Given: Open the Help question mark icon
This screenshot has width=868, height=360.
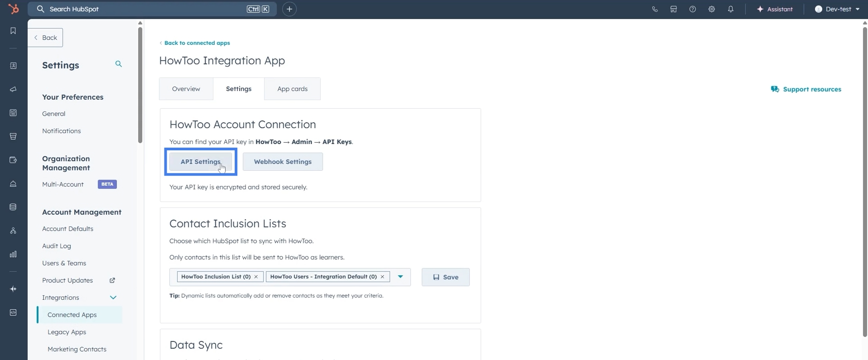Looking at the screenshot, I should 693,9.
